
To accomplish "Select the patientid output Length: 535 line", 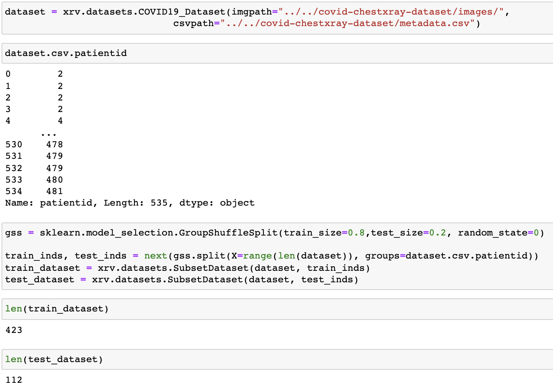I will click(129, 203).
